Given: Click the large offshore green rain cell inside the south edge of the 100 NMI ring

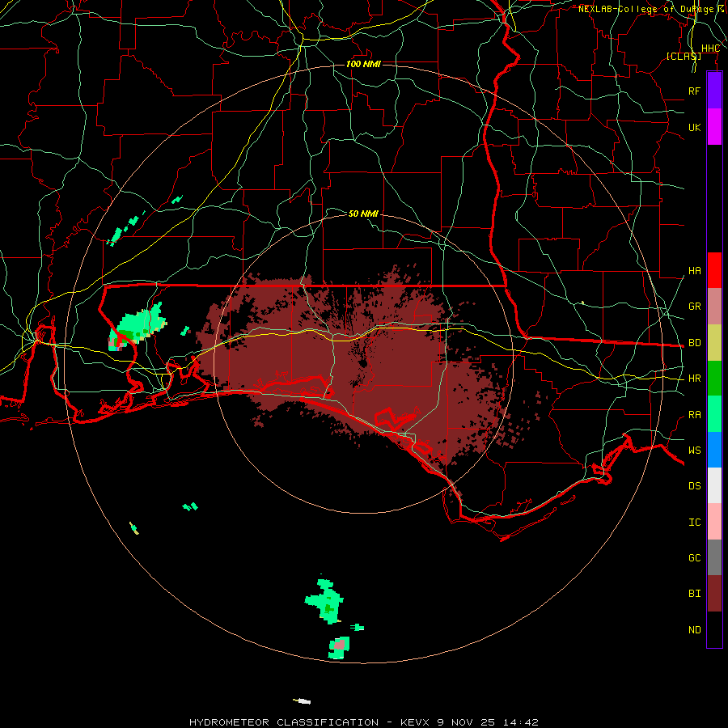Looking at the screenshot, I should coord(324,601).
